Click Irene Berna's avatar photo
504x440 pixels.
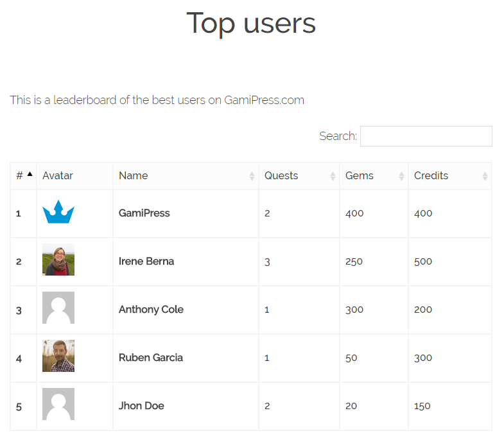point(58,260)
